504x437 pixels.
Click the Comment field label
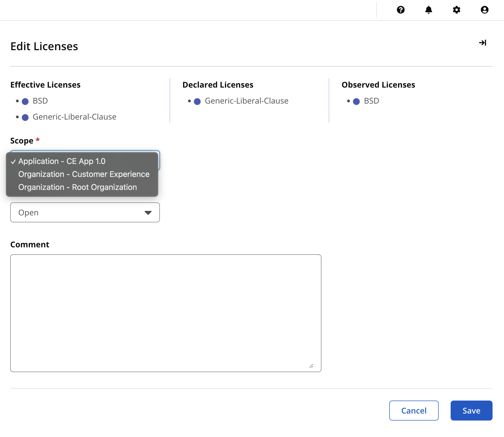click(30, 245)
